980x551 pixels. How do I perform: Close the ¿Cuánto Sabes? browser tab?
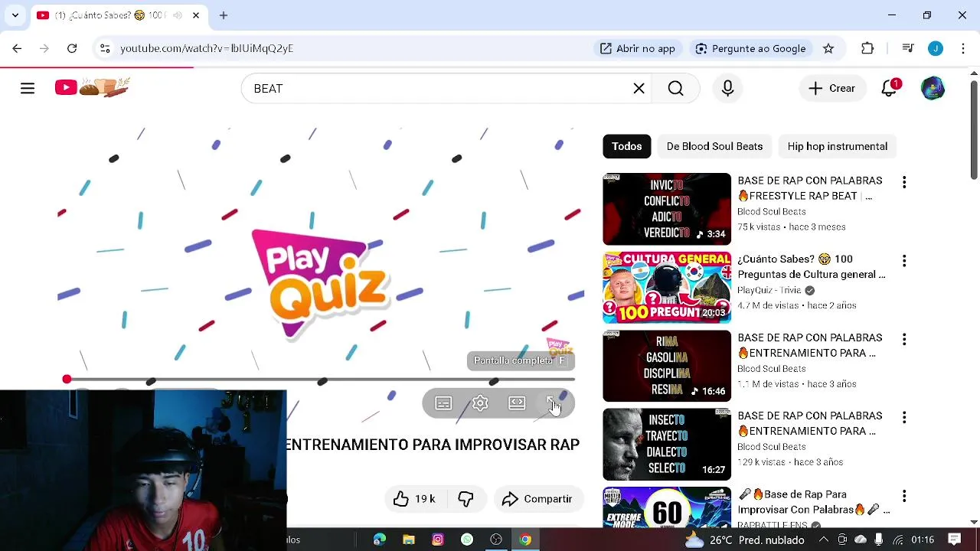tap(196, 15)
